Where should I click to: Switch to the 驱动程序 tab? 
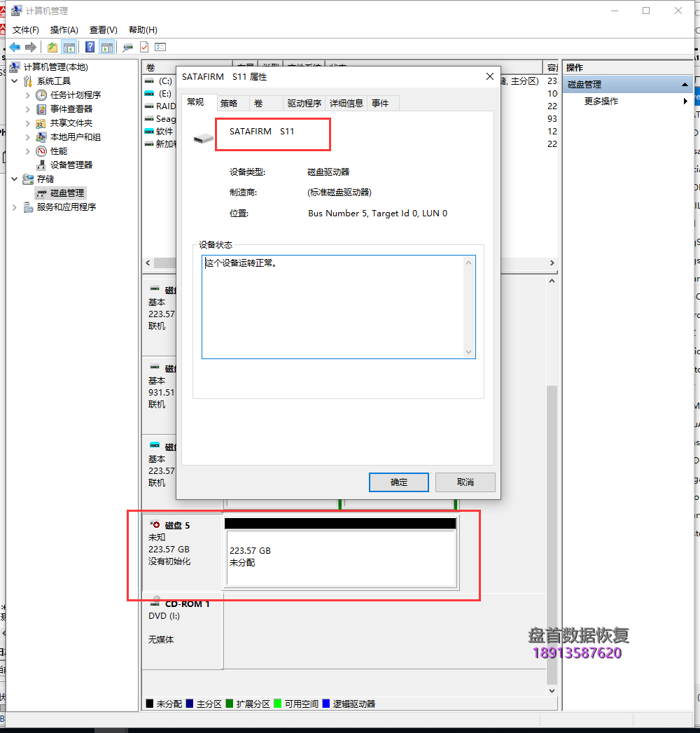(304, 104)
